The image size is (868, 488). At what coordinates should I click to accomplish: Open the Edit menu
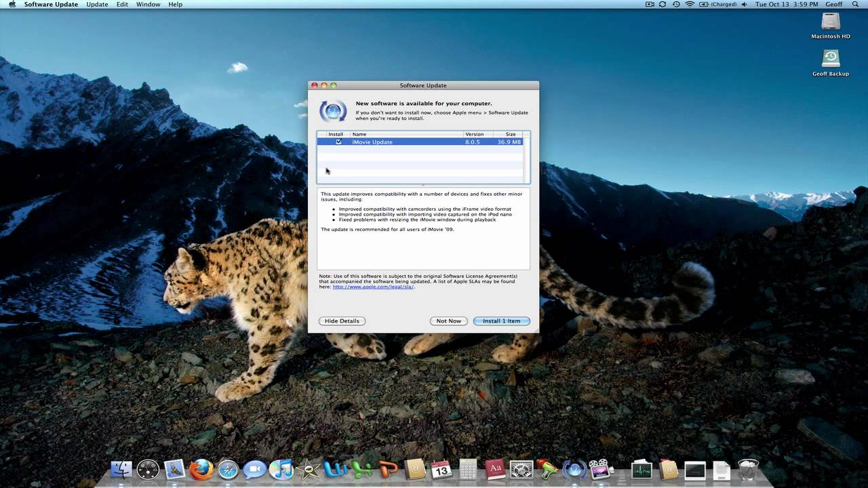click(122, 4)
